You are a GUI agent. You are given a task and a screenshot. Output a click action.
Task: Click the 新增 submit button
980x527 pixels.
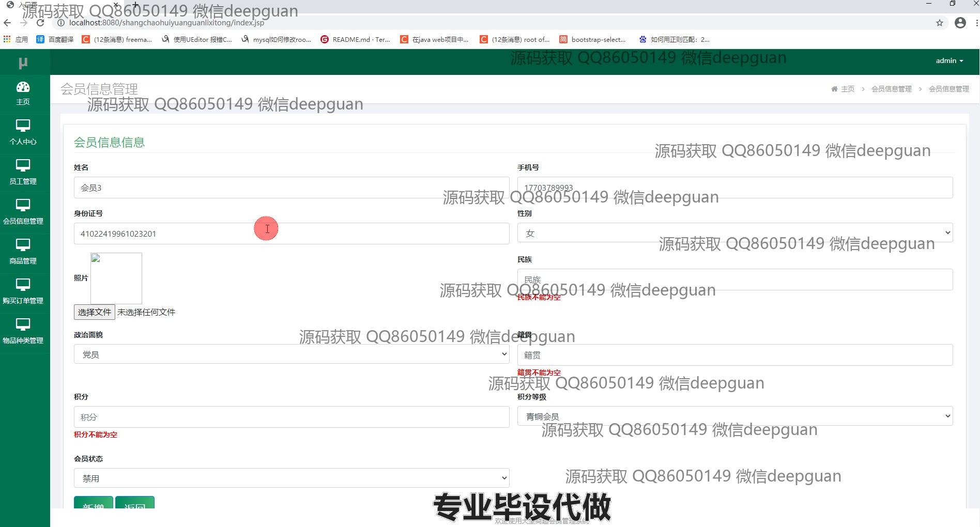pyautogui.click(x=94, y=503)
